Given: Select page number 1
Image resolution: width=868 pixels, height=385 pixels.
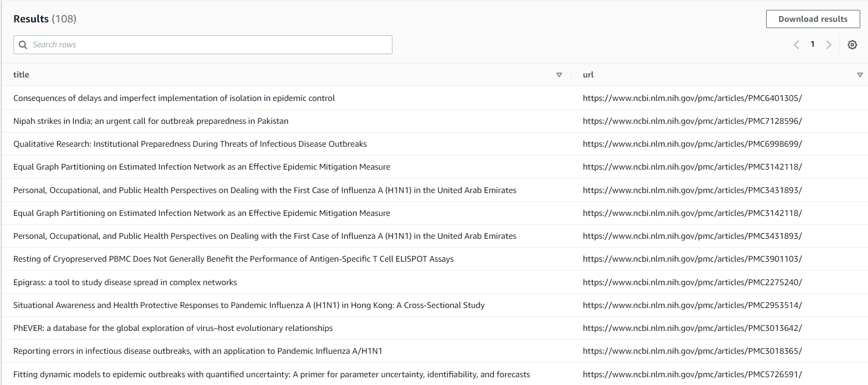Looking at the screenshot, I should (x=812, y=45).
